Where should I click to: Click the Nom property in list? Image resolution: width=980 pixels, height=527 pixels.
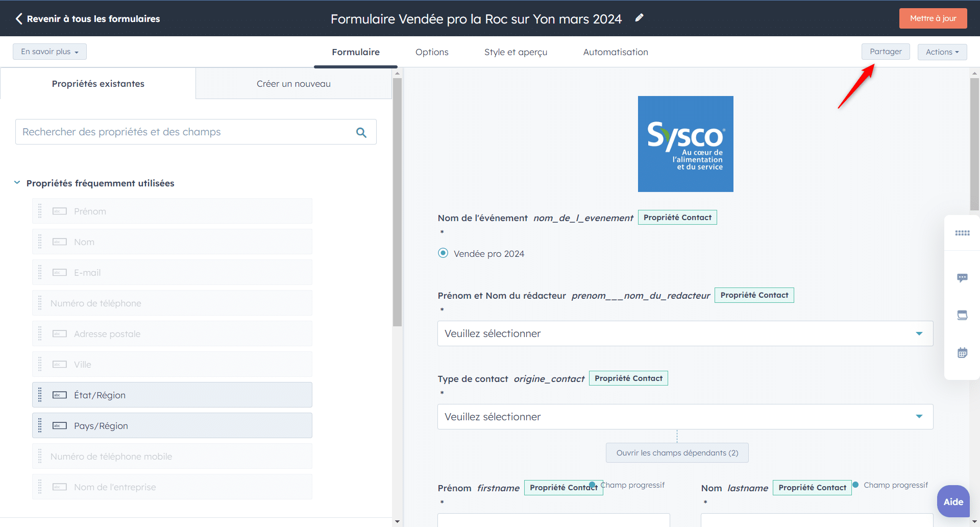172,242
